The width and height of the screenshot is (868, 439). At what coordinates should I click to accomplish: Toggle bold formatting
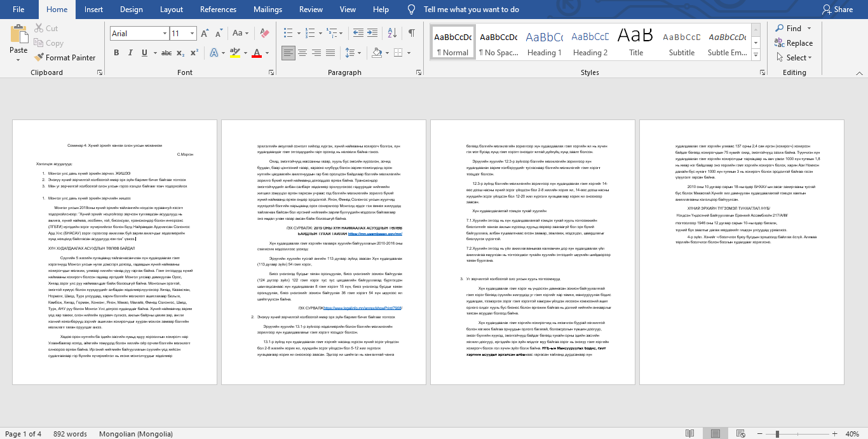coord(116,53)
